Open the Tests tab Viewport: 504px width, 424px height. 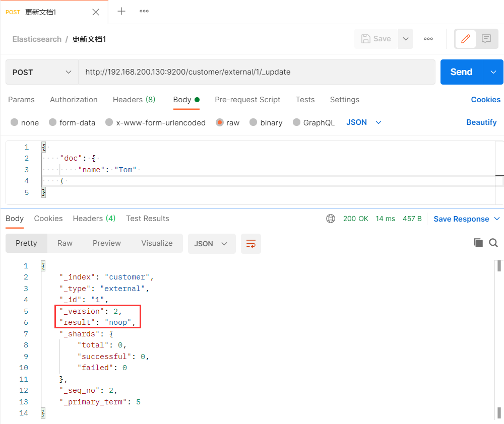[305, 100]
